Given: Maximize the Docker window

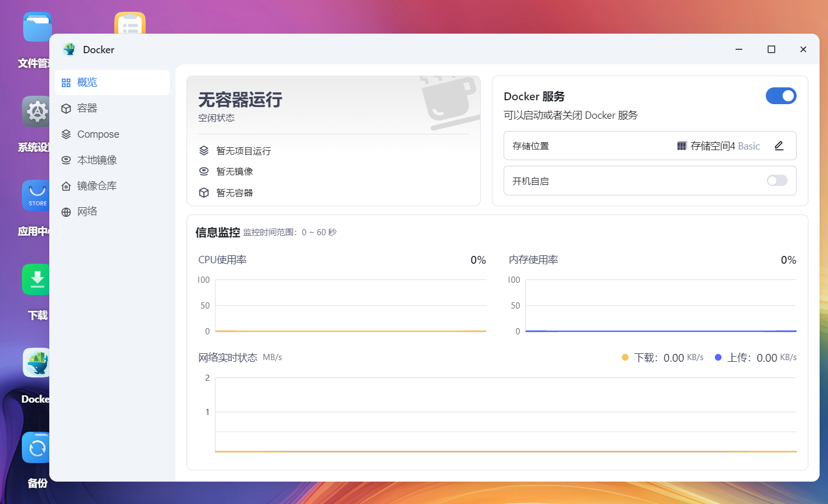Looking at the screenshot, I should [x=771, y=49].
